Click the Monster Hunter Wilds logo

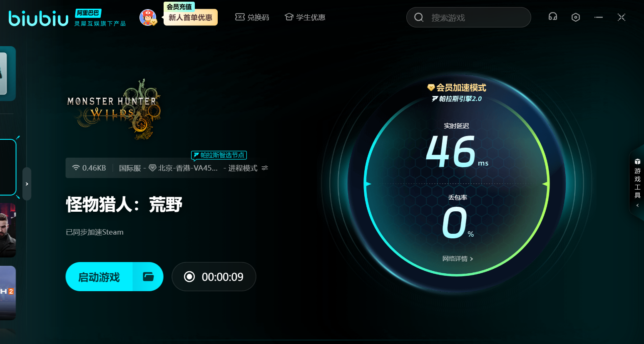point(114,109)
